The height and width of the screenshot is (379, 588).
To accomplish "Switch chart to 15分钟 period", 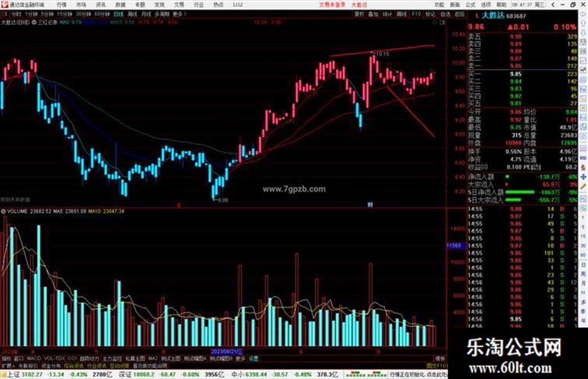I will tap(65, 14).
